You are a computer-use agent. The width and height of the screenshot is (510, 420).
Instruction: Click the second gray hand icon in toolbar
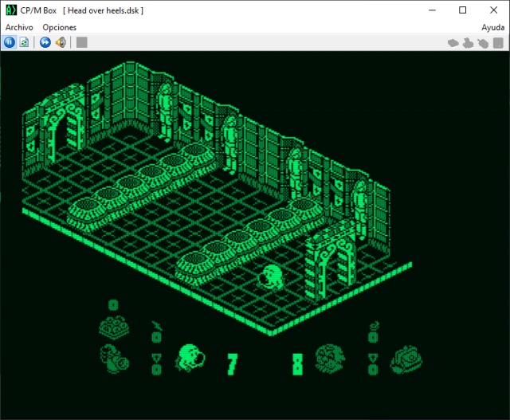[468, 43]
